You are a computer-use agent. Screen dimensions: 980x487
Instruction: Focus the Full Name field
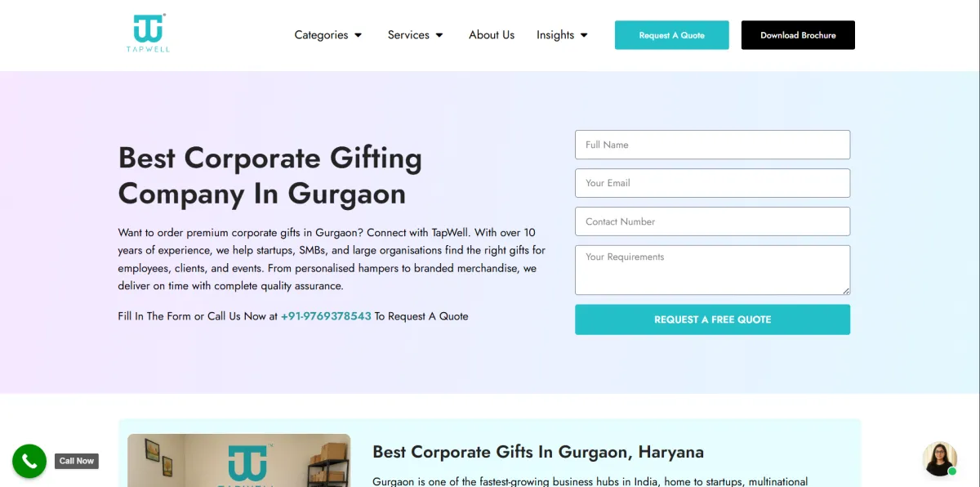coord(712,145)
